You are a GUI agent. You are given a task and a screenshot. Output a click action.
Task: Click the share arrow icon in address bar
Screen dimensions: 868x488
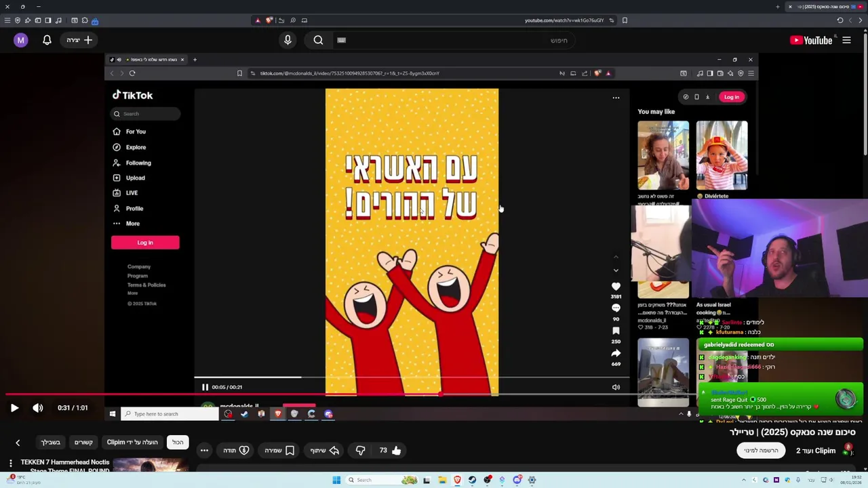click(281, 20)
